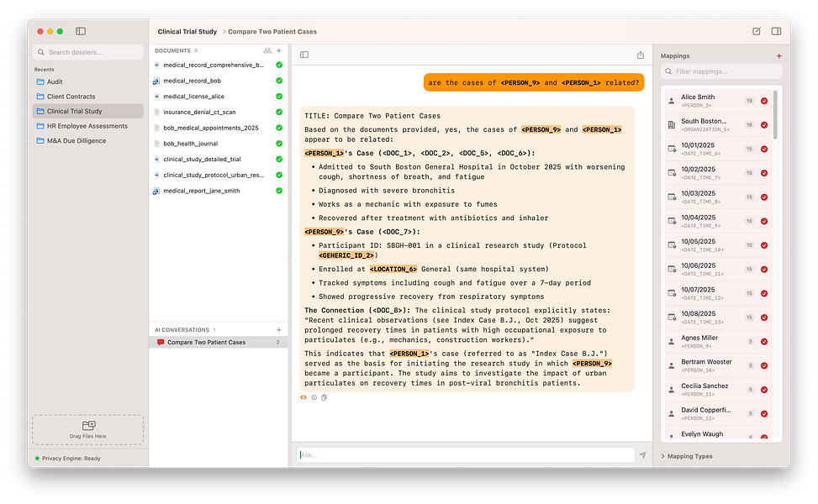Click the Mappings list scrollbar
This screenshot has height=504, width=818.
[x=775, y=115]
